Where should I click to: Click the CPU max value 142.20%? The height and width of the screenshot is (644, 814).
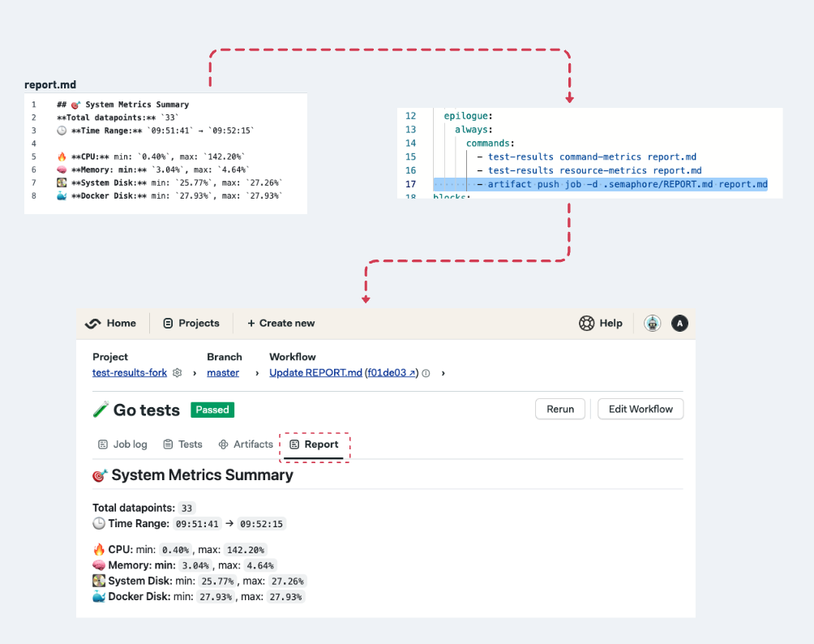(x=246, y=549)
